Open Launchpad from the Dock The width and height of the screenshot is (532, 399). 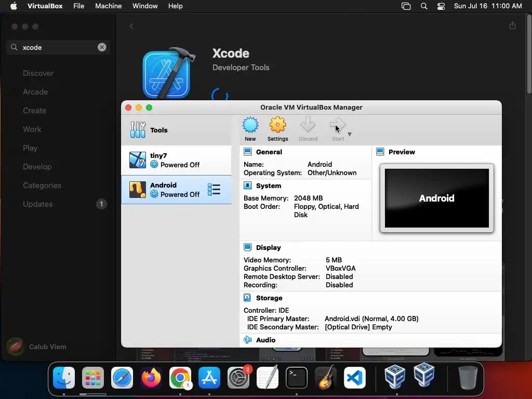tap(93, 378)
